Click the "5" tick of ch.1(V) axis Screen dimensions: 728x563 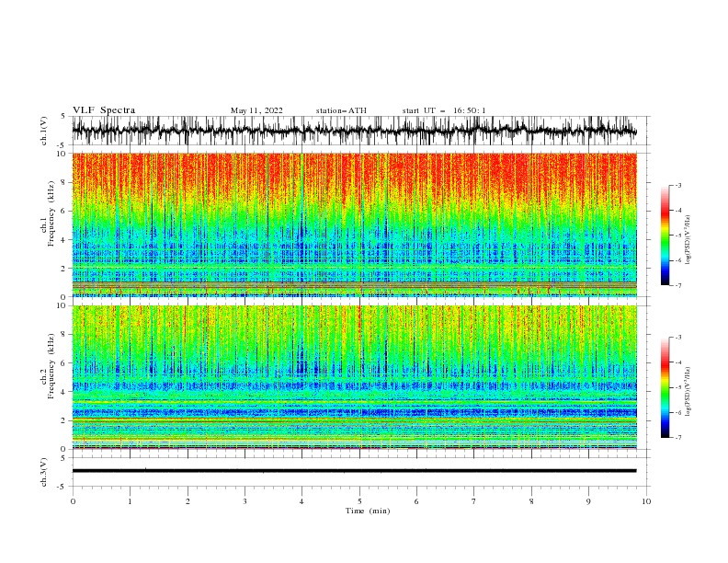tap(63, 116)
